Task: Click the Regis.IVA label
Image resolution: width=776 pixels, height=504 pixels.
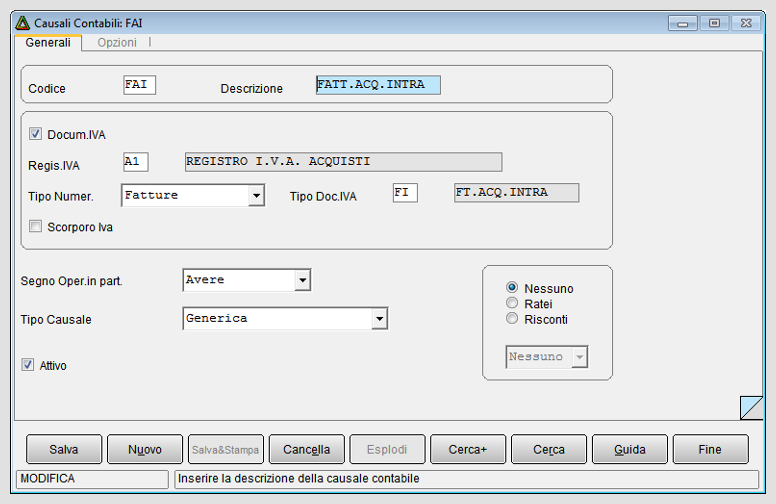Action: [53, 166]
